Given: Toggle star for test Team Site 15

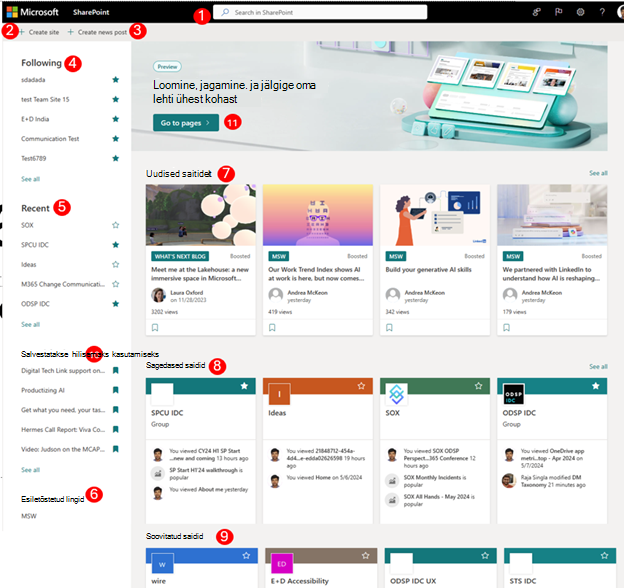Looking at the screenshot, I should coord(115,99).
